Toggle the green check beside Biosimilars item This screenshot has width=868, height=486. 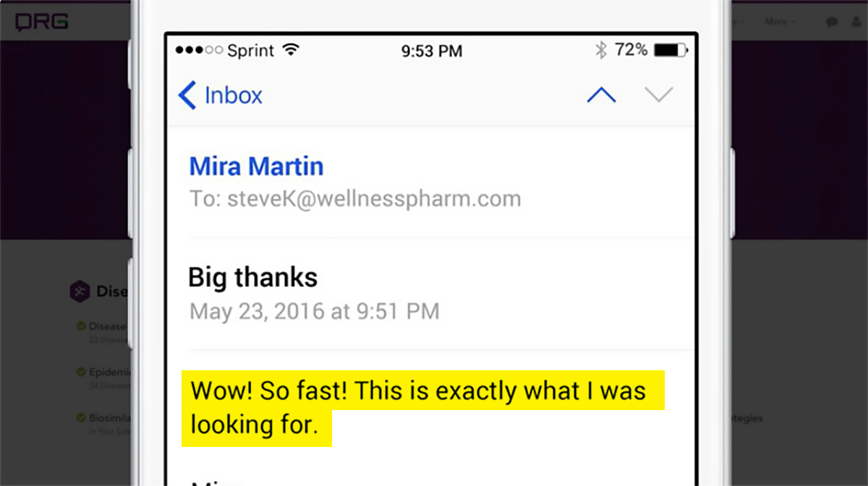pos(81,417)
